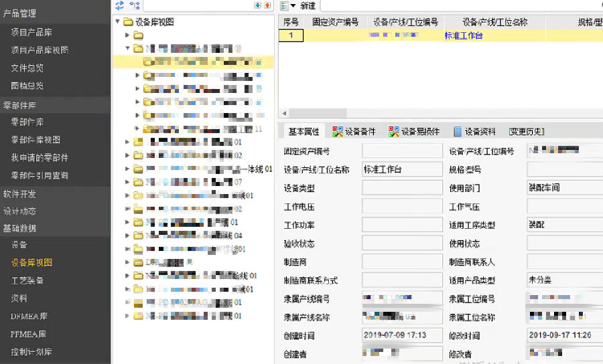Open 工艺装备 in the sidebar

(27, 280)
